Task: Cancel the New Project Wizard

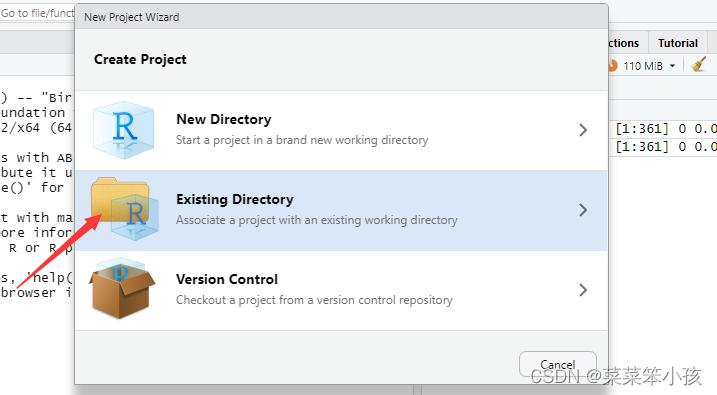Action: point(557,364)
